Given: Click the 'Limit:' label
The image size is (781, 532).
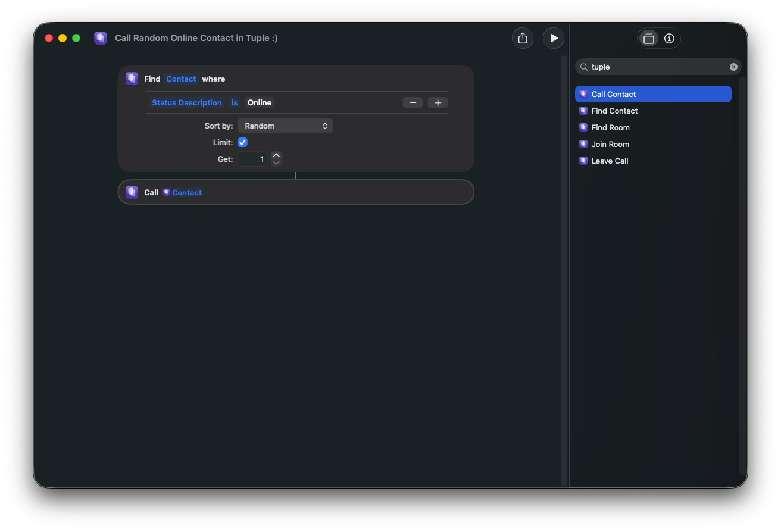Looking at the screenshot, I should [223, 142].
